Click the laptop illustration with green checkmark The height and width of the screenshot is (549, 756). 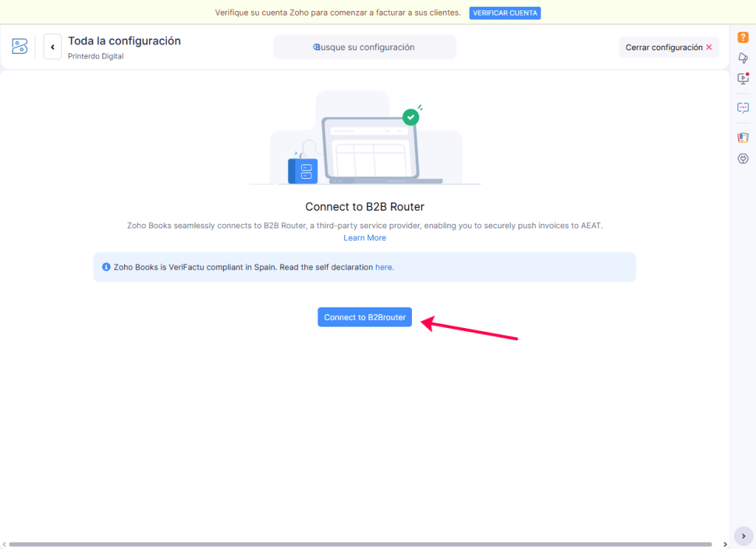tap(365, 144)
